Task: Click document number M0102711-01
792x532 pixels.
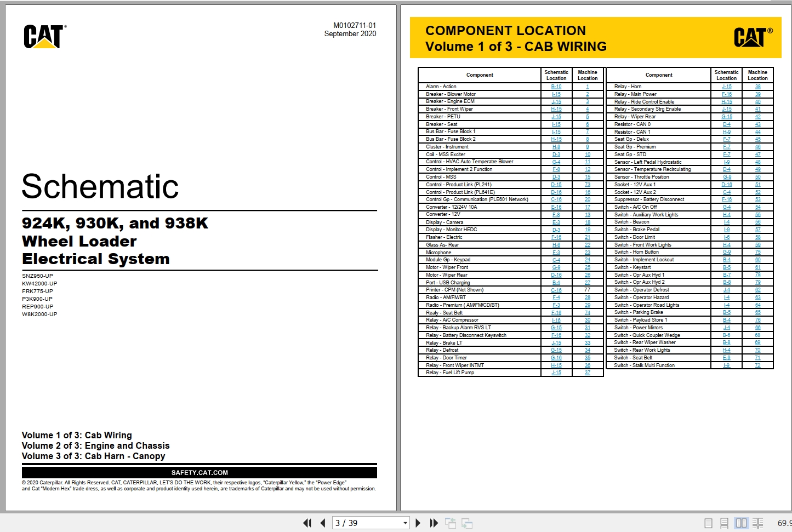Action: click(x=355, y=25)
